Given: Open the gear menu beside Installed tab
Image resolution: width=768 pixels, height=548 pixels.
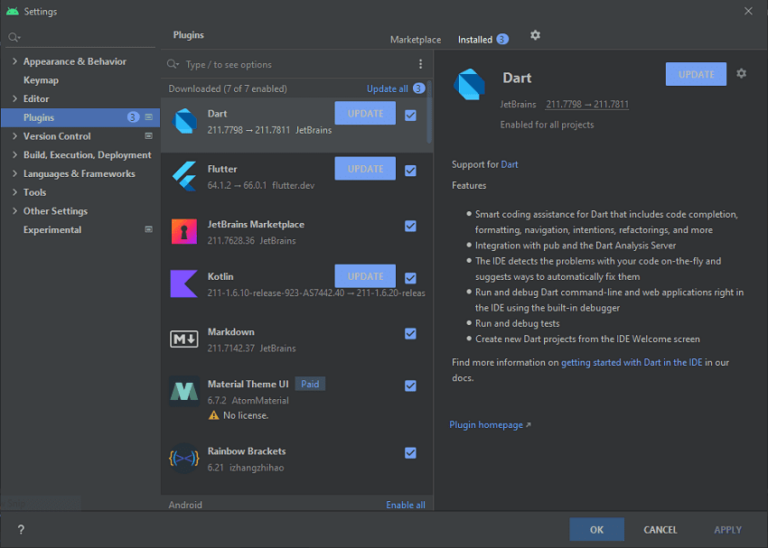Looking at the screenshot, I should tap(535, 36).
